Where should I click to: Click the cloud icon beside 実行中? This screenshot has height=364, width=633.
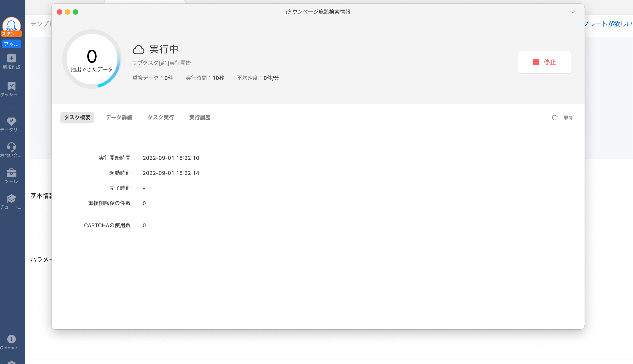pos(139,49)
